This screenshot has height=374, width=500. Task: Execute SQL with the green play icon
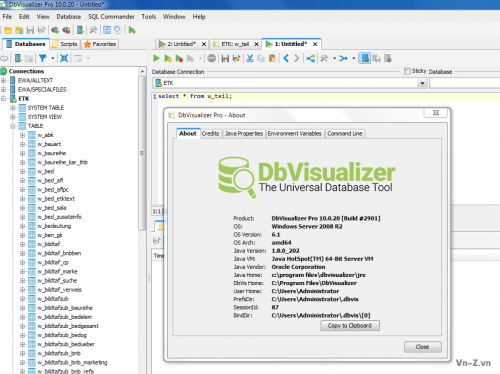click(x=156, y=58)
